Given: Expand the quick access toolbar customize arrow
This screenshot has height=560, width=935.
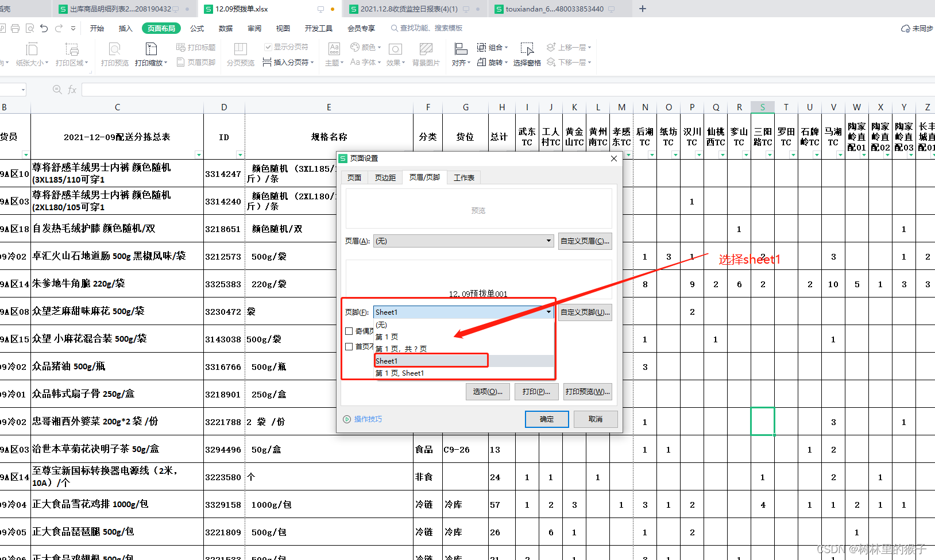Looking at the screenshot, I should [73, 28].
